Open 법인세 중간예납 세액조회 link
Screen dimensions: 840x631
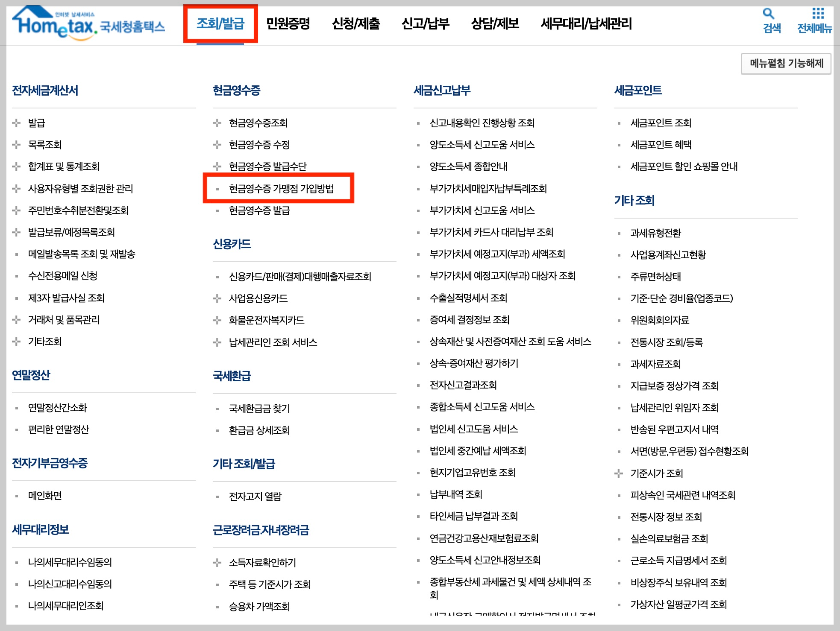click(478, 451)
